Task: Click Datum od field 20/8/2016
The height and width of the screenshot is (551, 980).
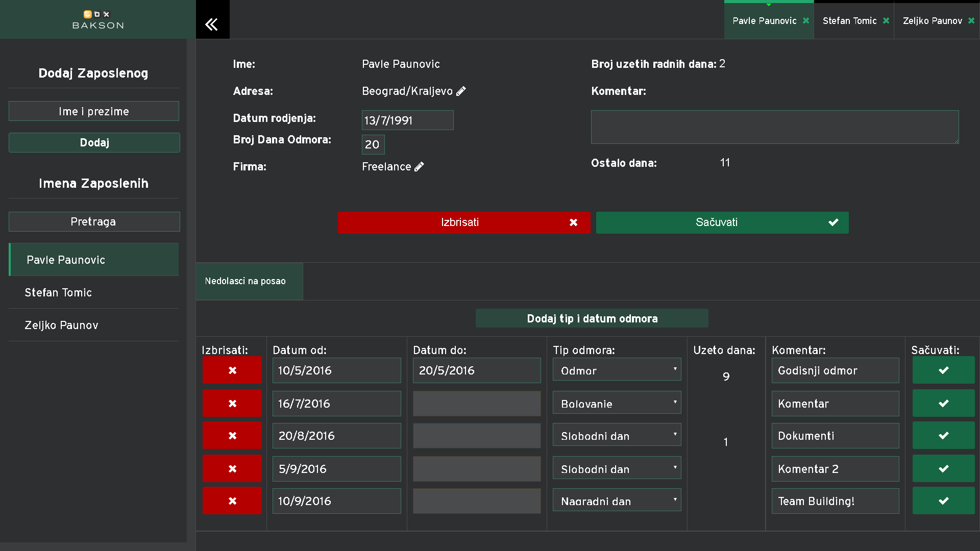Action: tap(336, 436)
